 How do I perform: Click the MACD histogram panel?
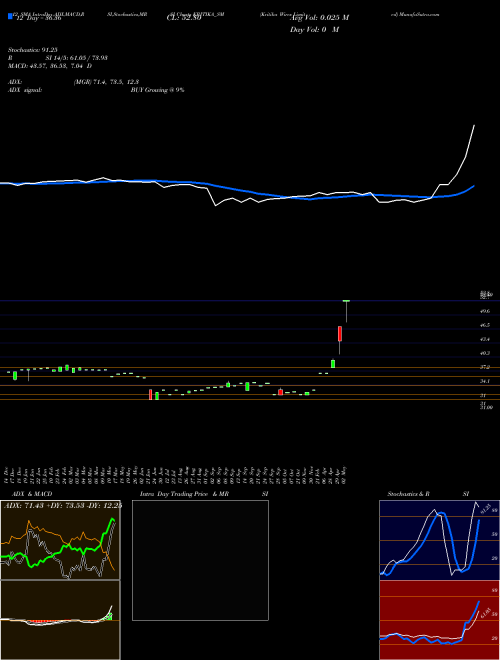60,620
